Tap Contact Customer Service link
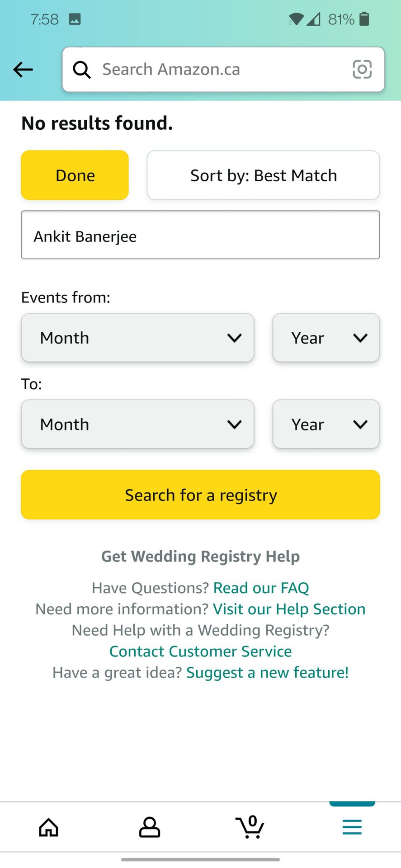401x868 pixels. pyautogui.click(x=200, y=651)
